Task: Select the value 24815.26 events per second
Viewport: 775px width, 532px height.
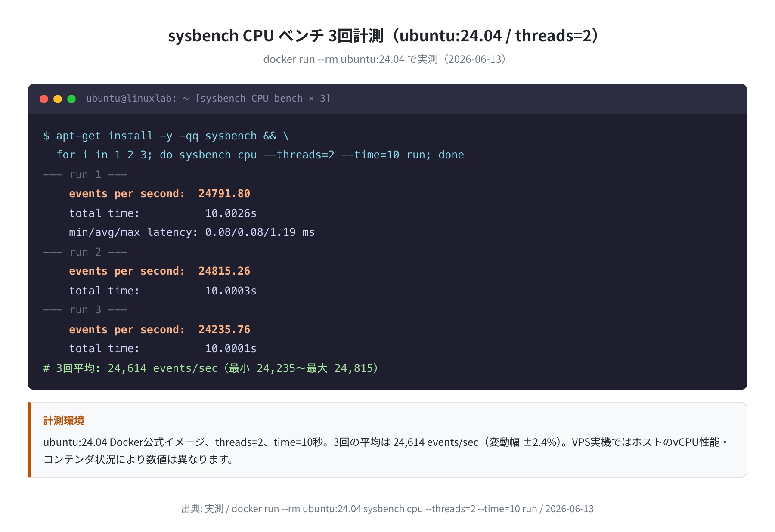Action: coord(224,271)
